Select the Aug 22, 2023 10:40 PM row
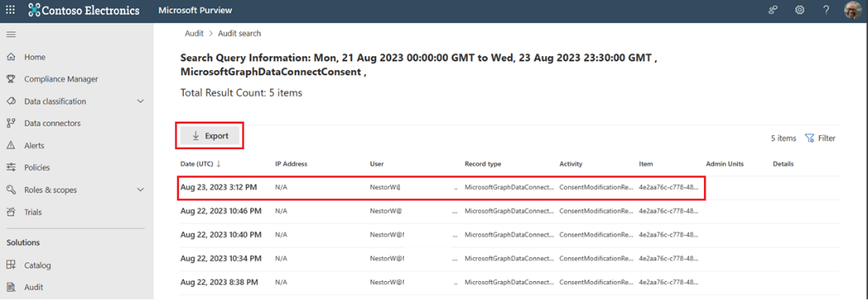The image size is (868, 300). tap(510, 234)
